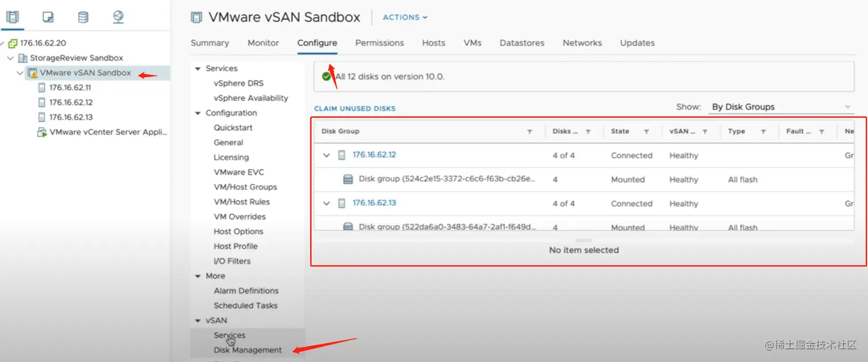
Task: Open Scheduled Tasks page
Action: (x=246, y=306)
